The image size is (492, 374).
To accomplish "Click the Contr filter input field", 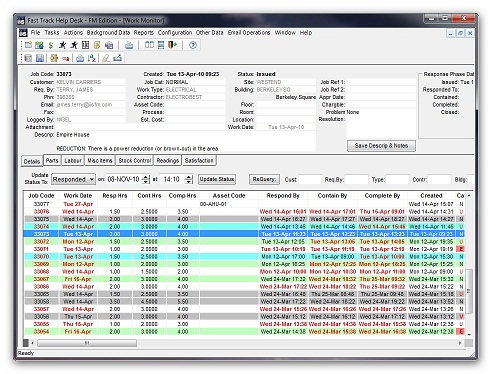I will [439, 179].
